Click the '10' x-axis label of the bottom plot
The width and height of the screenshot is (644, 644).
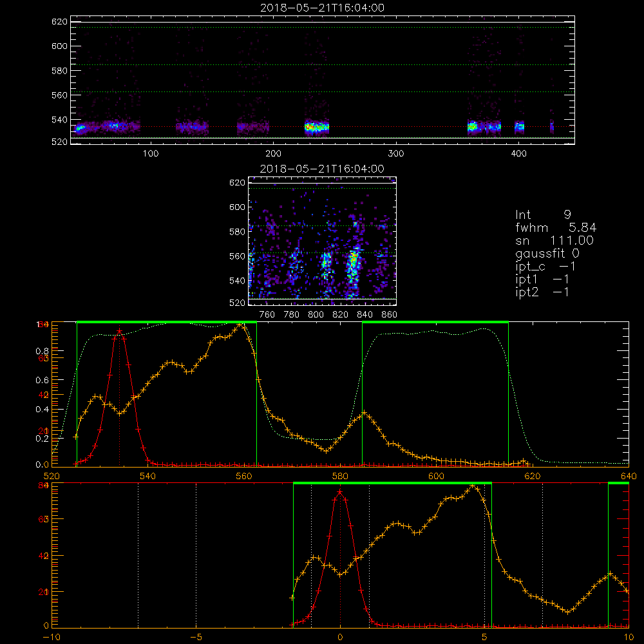629,637
